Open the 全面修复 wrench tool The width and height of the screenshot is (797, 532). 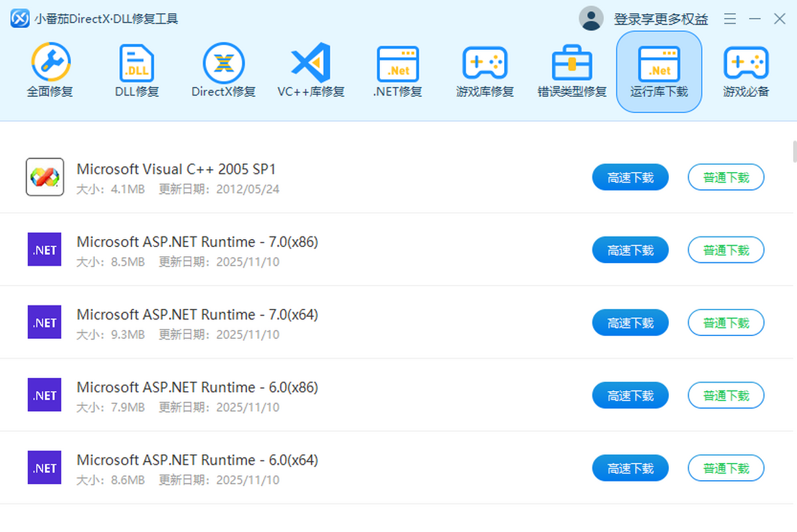50,71
